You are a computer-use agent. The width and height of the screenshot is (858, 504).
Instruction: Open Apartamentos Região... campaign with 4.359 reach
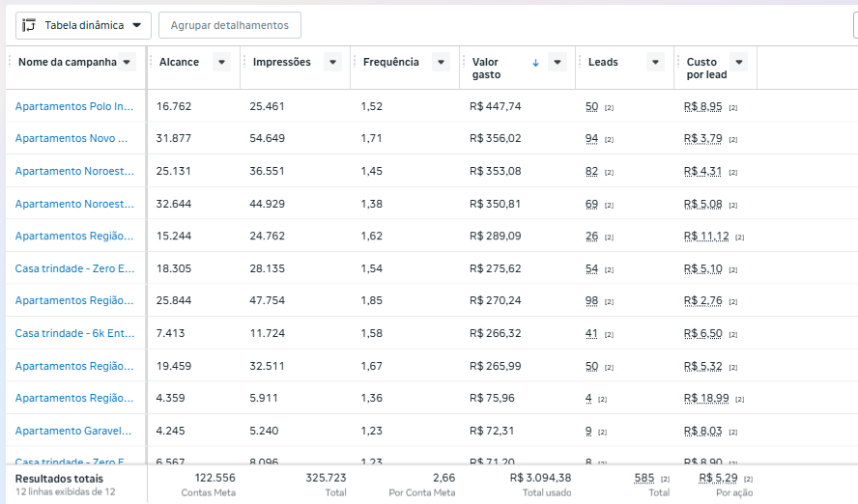tap(74, 398)
